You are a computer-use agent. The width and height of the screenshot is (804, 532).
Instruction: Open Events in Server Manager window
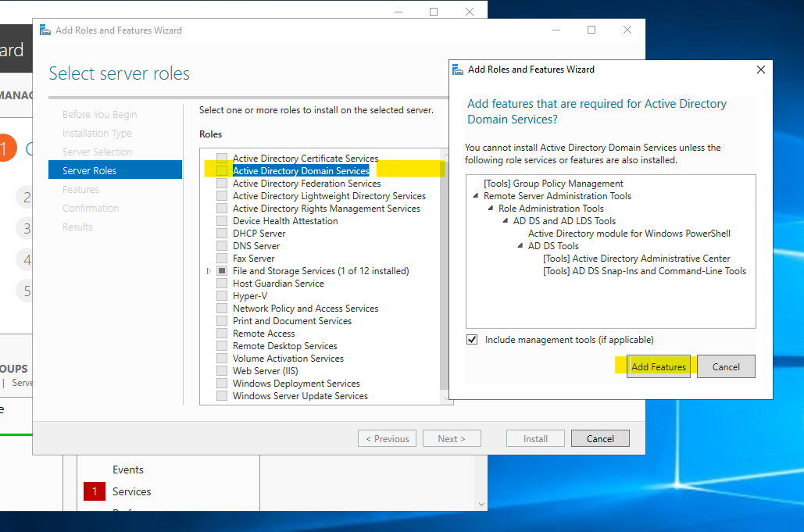tap(127, 470)
